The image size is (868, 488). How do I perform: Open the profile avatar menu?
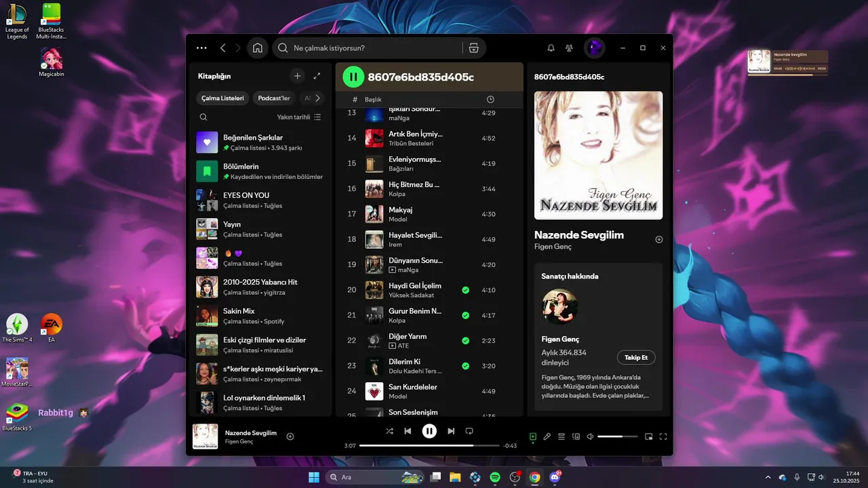(595, 48)
